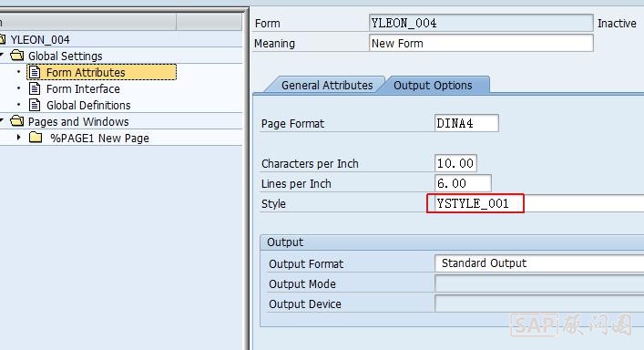Click the Output Device field
The image size is (644, 350).
pyautogui.click(x=539, y=304)
